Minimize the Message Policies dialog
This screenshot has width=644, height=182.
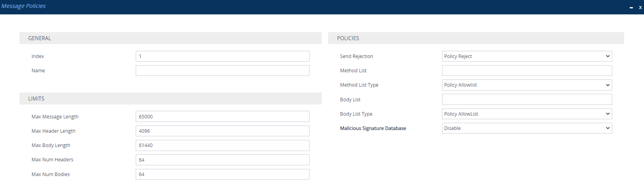[631, 8]
